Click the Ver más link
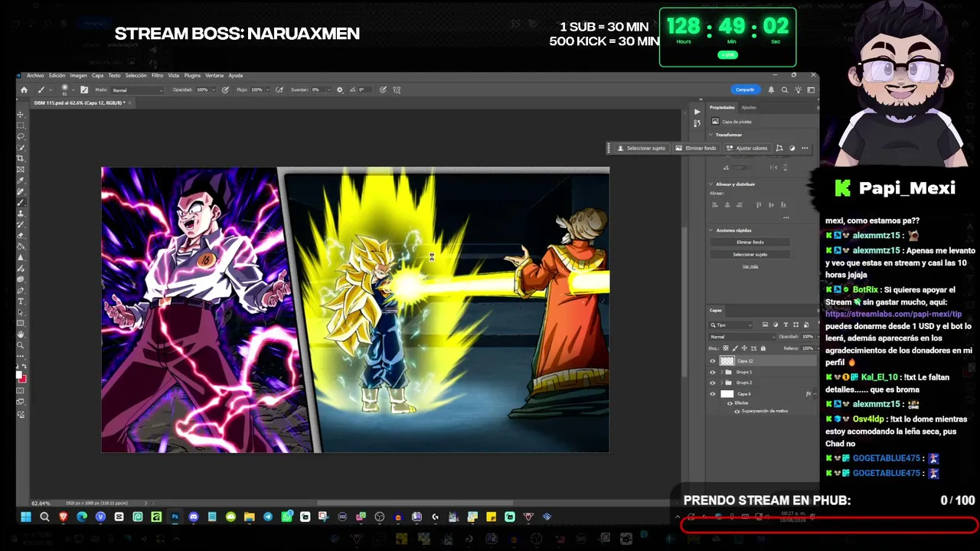The height and width of the screenshot is (551, 980). [750, 266]
